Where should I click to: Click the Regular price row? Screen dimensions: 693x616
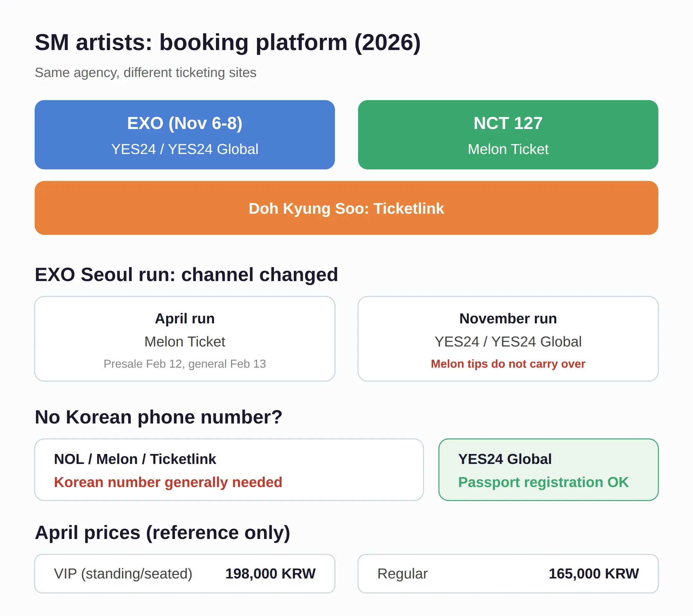508,574
